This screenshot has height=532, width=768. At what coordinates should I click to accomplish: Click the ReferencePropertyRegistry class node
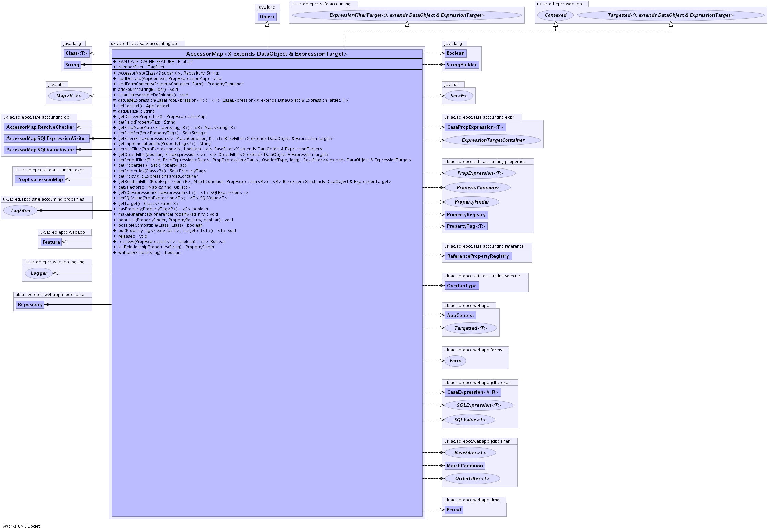(478, 256)
